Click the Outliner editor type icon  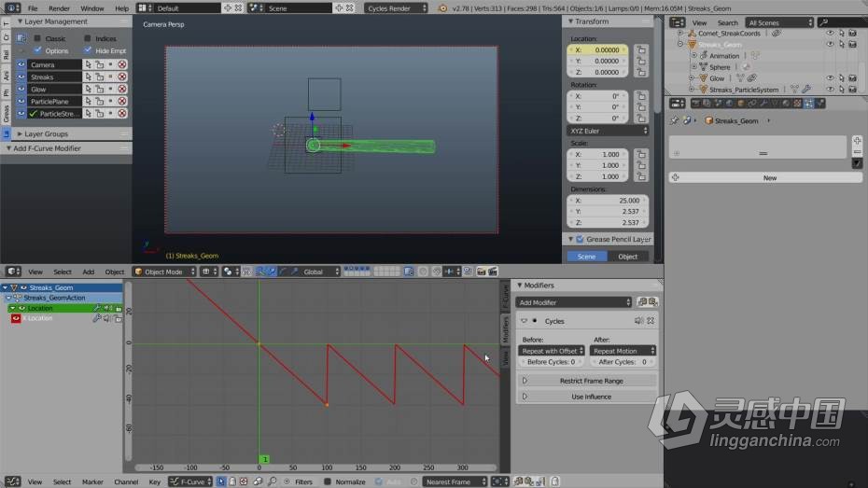(677, 22)
